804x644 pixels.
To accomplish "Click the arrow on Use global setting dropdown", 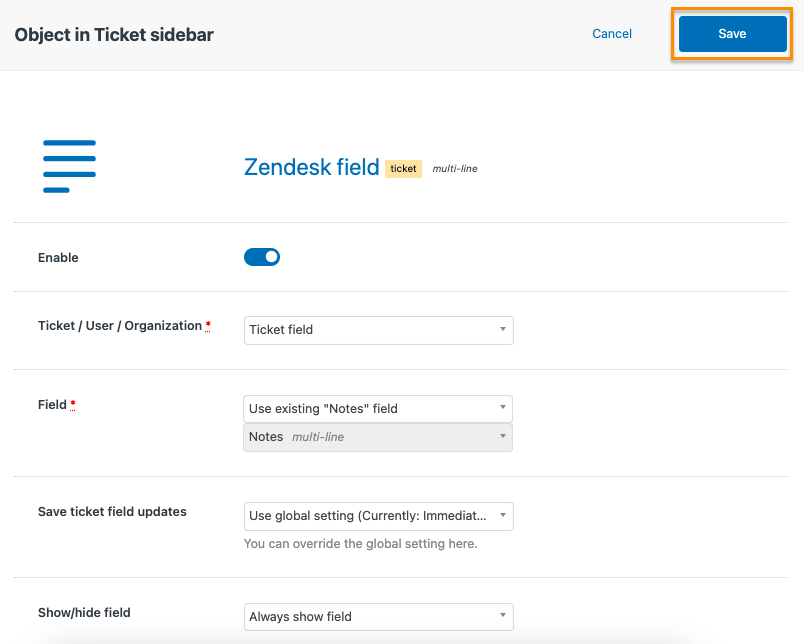I will pos(503,515).
